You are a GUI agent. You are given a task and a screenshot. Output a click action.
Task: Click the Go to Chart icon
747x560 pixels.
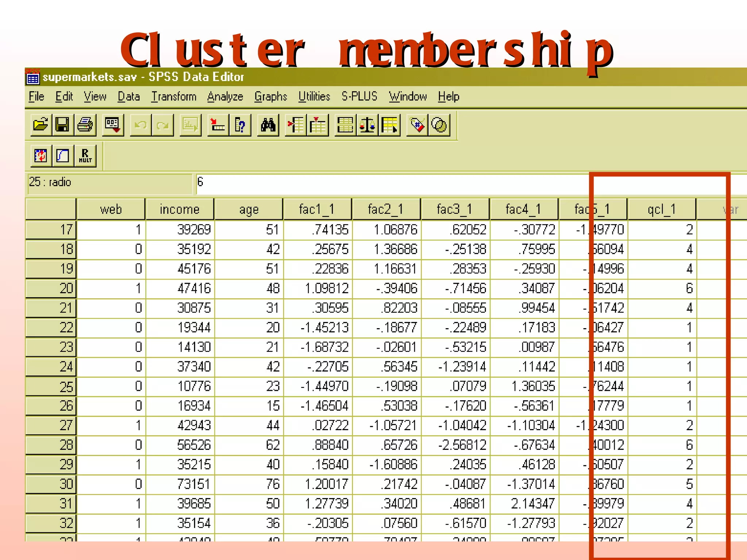(190, 125)
